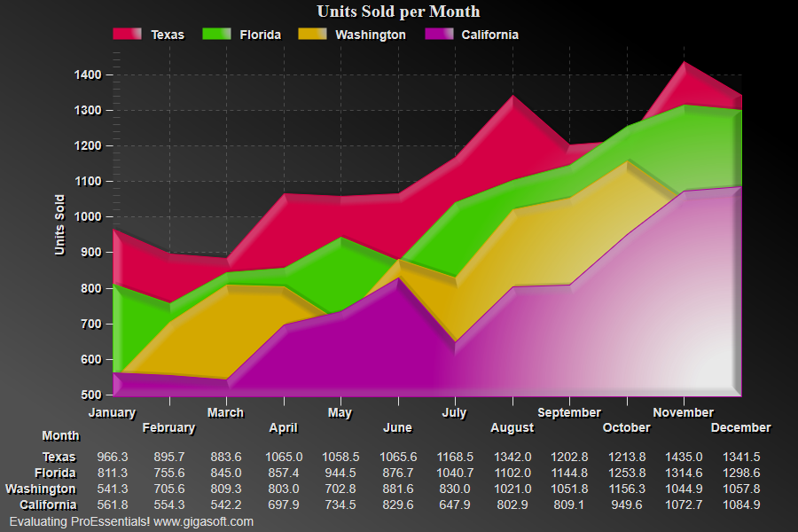
Task: Click the Texas November value 1435.0
Action: [684, 458]
